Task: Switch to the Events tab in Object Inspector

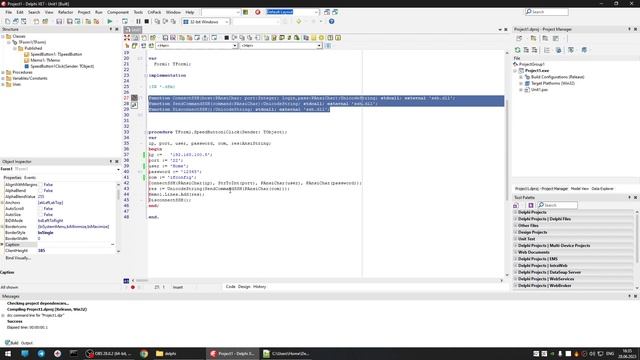Action: [x=30, y=178]
